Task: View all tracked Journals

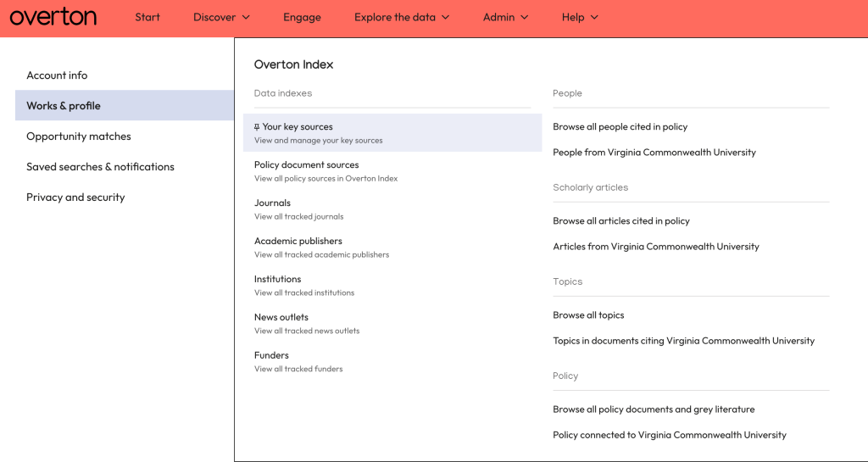Action: (272, 203)
